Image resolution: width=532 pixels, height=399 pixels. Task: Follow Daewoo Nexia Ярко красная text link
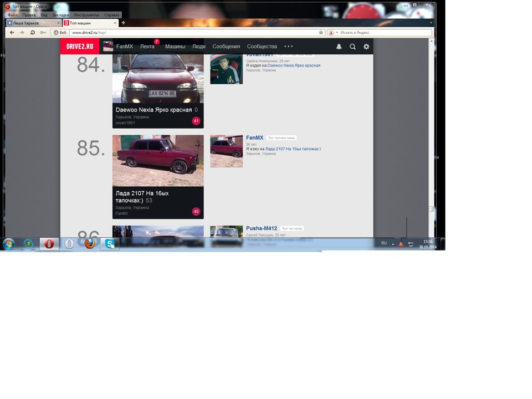pos(294,65)
